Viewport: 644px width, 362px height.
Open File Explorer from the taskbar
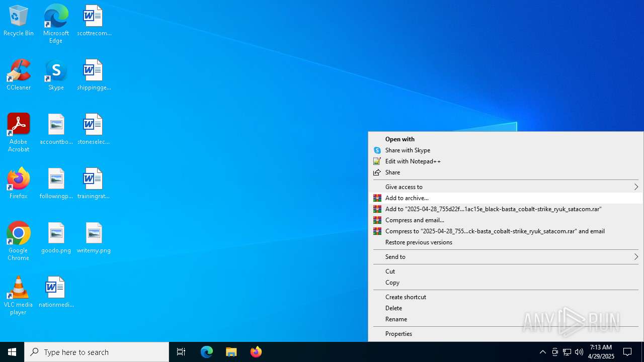[231, 352]
